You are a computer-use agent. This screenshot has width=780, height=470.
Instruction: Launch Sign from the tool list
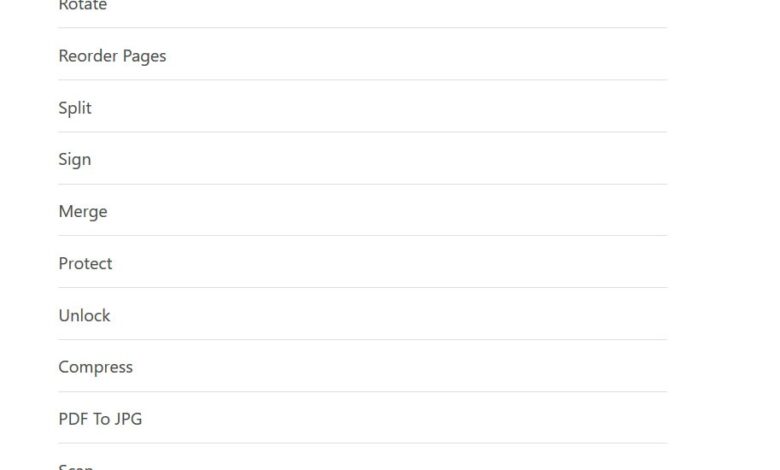pyautogui.click(x=75, y=160)
